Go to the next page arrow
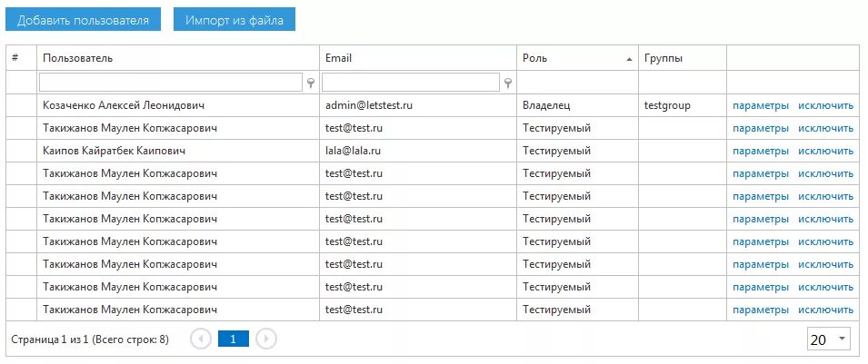868x364 pixels. 266,339
